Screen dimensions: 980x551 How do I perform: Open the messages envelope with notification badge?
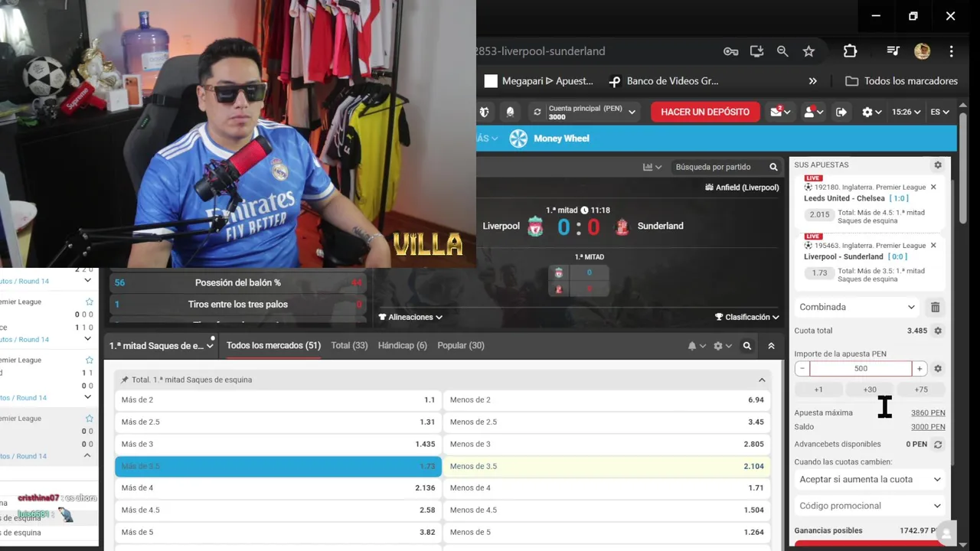coord(780,112)
